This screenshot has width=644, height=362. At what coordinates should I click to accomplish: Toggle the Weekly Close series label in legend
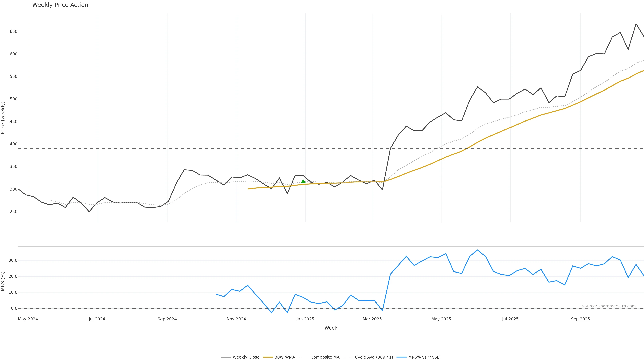click(x=246, y=357)
